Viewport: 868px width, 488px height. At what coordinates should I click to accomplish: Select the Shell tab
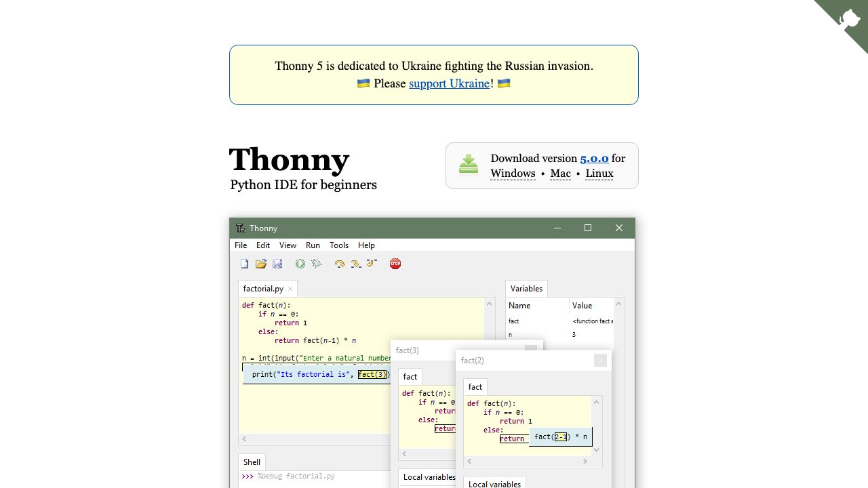[x=252, y=462]
